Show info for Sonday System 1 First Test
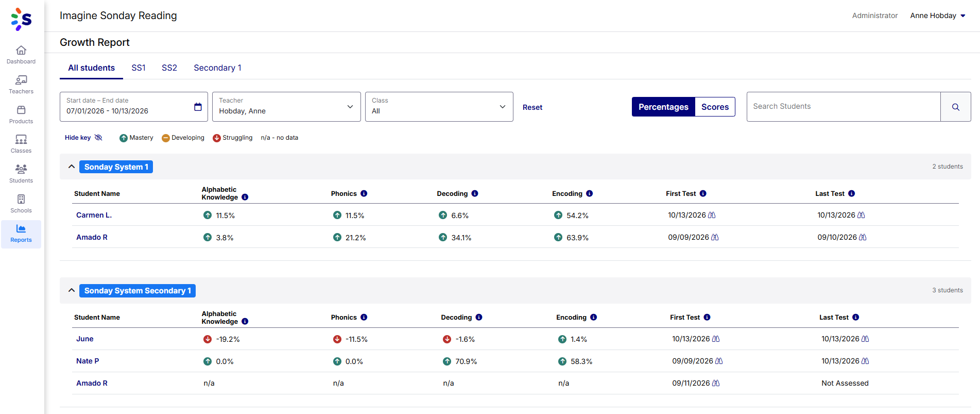980x414 pixels. 703,193
